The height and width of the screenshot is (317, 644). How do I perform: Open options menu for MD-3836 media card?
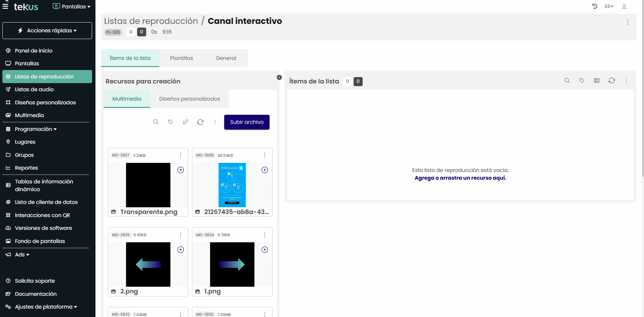pyautogui.click(x=265, y=155)
